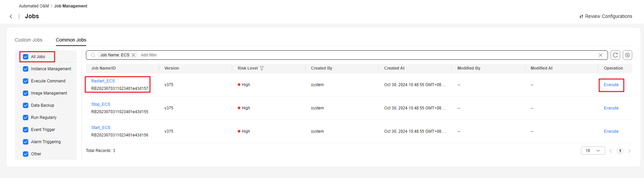Open the page size dropdown showing 10
Screen dimensions: 644x178
pos(593,151)
